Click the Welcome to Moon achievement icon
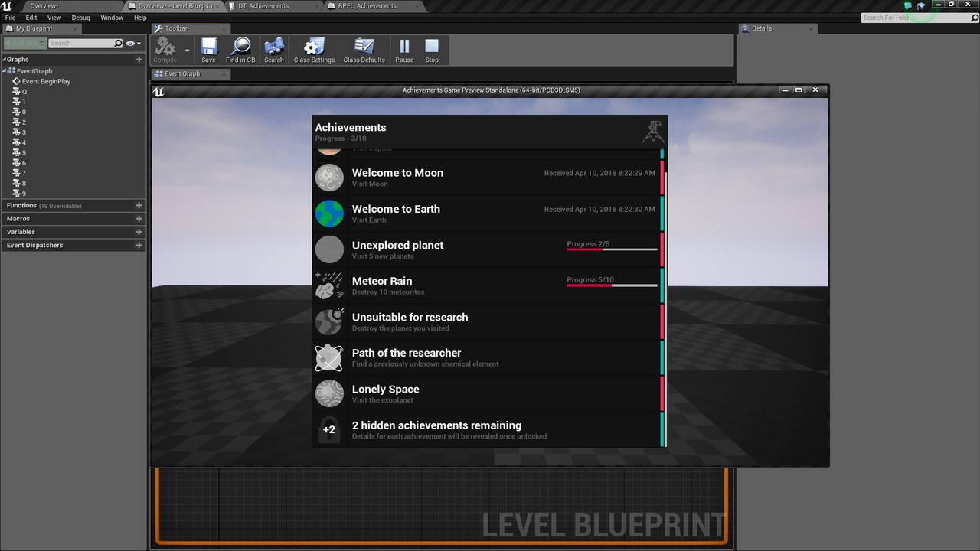 click(x=329, y=178)
